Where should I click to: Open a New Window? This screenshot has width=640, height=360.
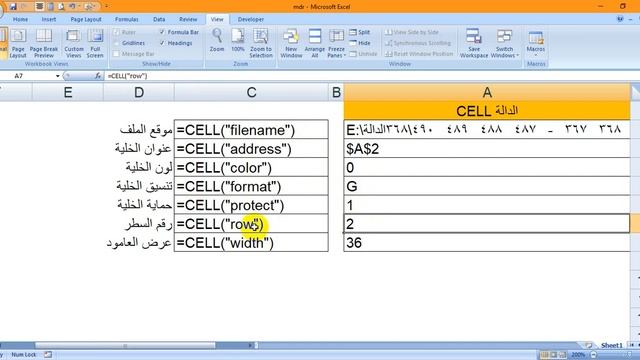tap(291, 43)
